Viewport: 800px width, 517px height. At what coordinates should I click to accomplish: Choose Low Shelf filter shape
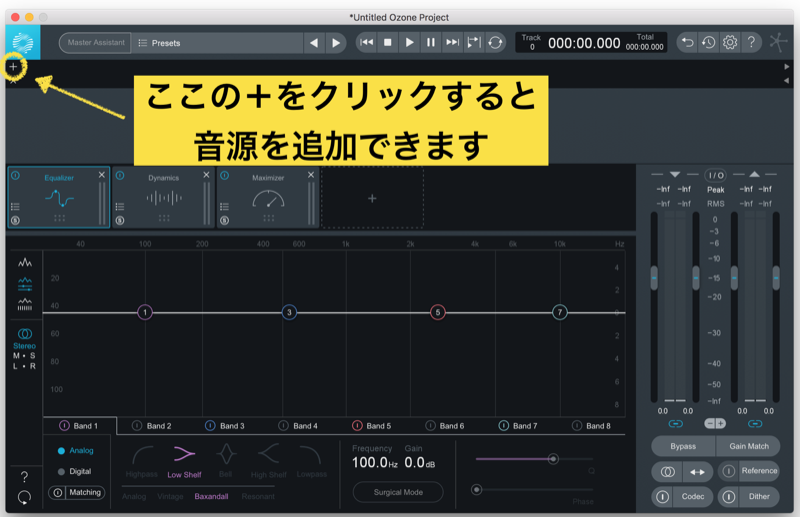pyautogui.click(x=184, y=462)
